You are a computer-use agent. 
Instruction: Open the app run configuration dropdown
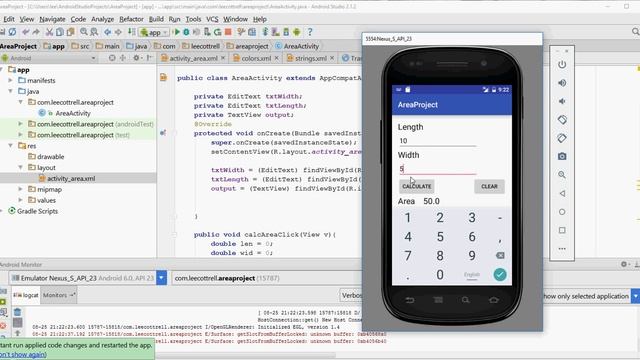[x=154, y=32]
